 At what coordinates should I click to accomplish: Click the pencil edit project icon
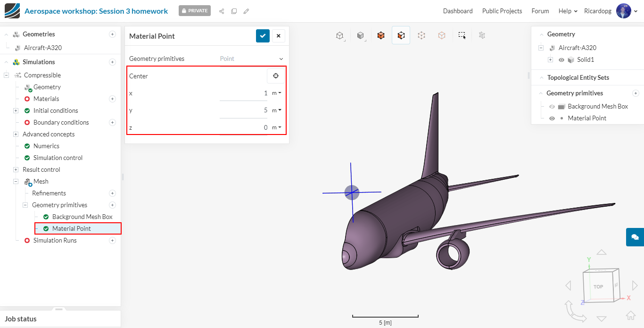(x=246, y=11)
